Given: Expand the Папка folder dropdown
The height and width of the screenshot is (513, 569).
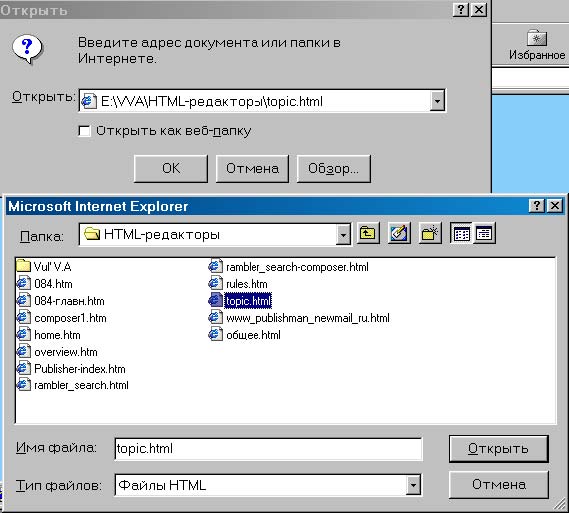Looking at the screenshot, I should tap(343, 235).
